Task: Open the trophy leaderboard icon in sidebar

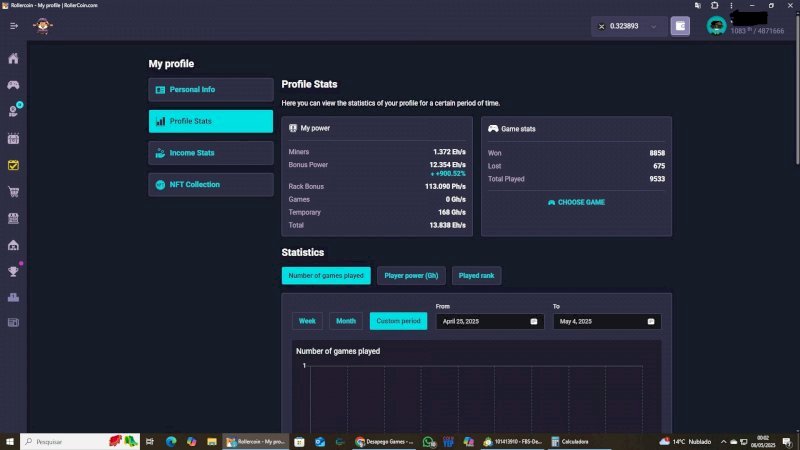Action: coord(13,270)
